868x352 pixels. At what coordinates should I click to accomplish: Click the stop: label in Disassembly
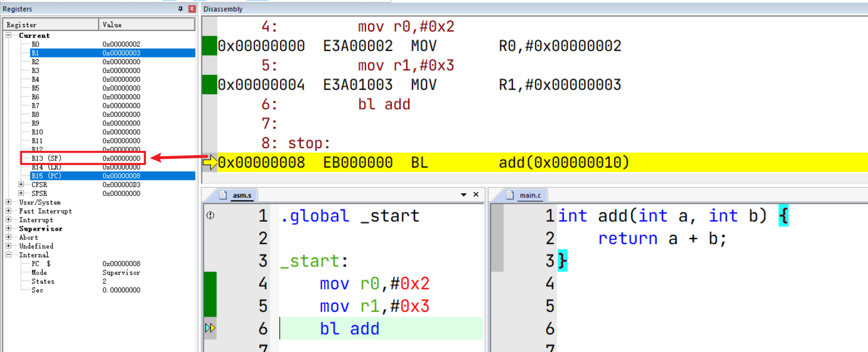(309, 143)
